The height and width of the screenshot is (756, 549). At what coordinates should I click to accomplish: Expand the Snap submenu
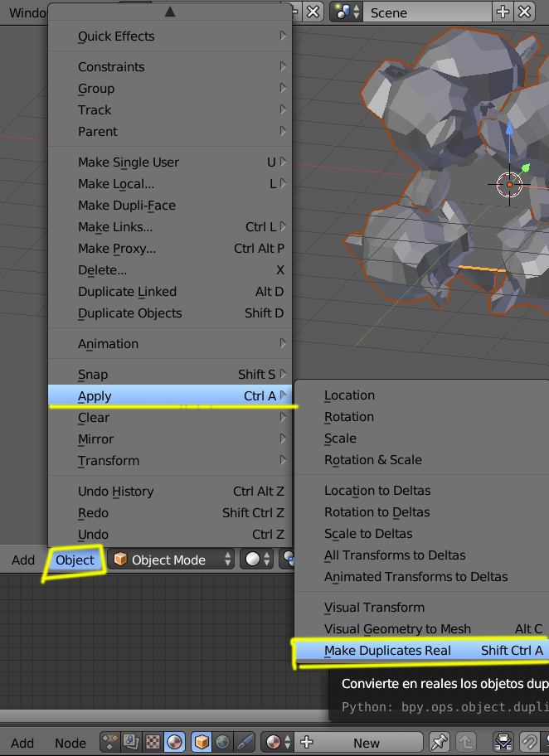coord(170,374)
